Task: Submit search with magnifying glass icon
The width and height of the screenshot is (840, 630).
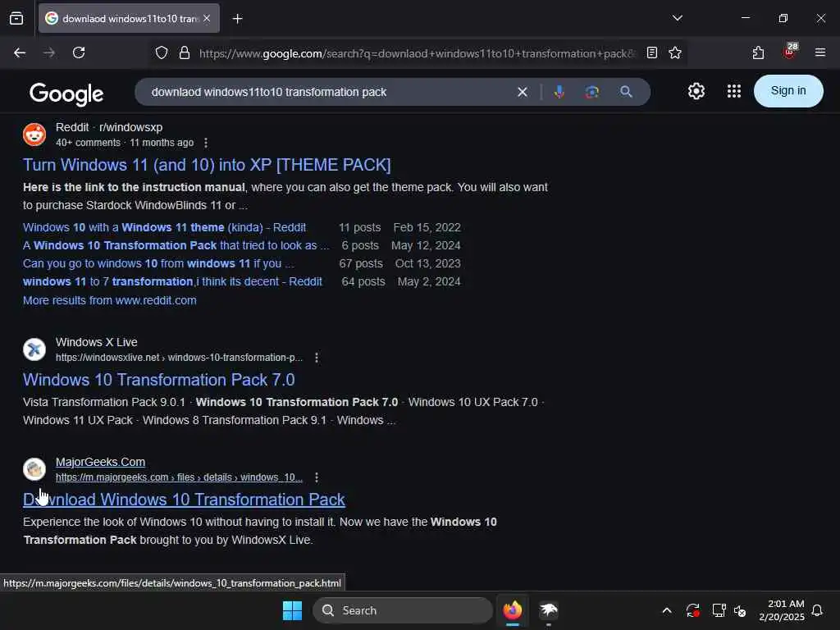Action: [626, 92]
